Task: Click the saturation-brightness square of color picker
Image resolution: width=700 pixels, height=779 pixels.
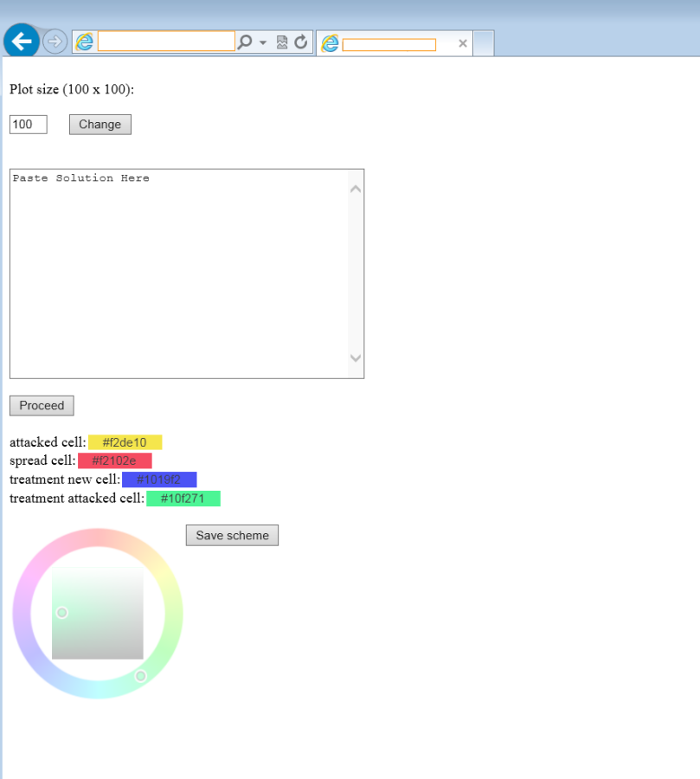Action: pyautogui.click(x=98, y=613)
